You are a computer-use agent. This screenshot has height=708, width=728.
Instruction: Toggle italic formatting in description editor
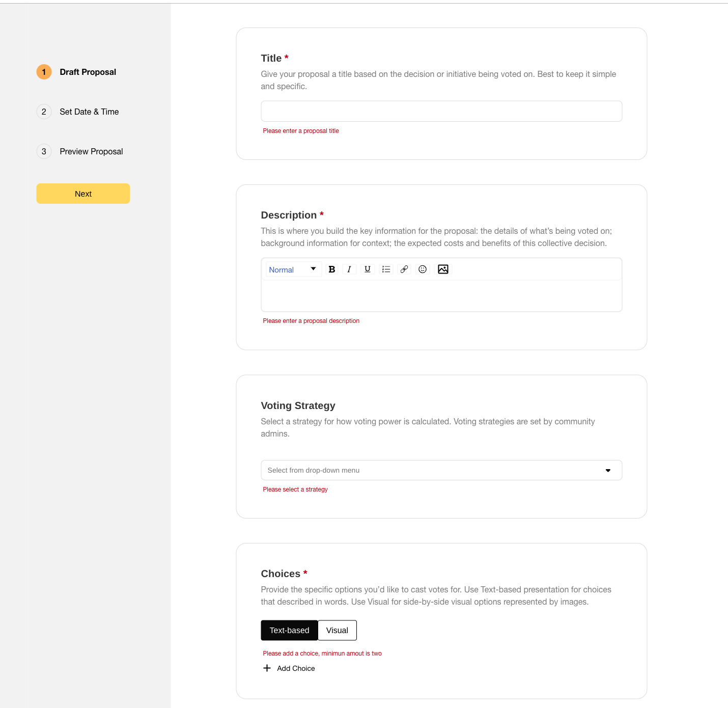click(x=349, y=269)
